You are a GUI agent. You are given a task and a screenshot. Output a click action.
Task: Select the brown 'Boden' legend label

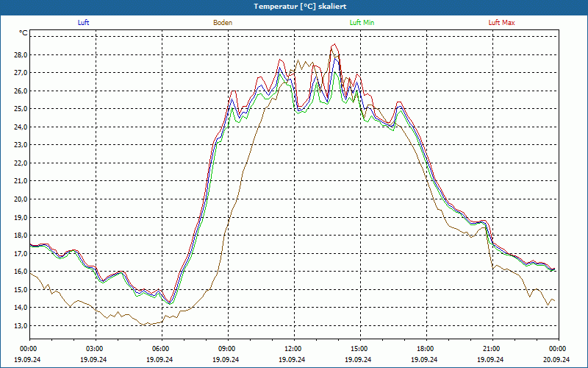[223, 23]
